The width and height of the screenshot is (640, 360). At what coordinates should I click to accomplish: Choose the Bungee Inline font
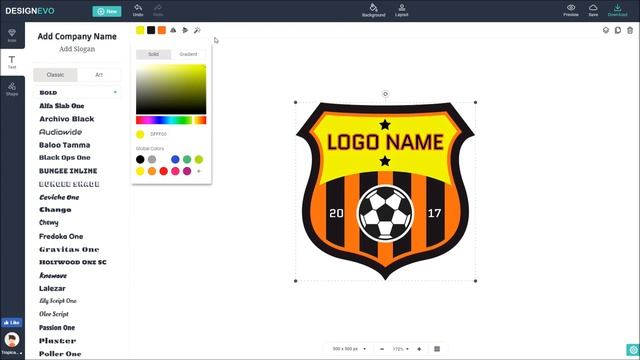click(x=68, y=171)
